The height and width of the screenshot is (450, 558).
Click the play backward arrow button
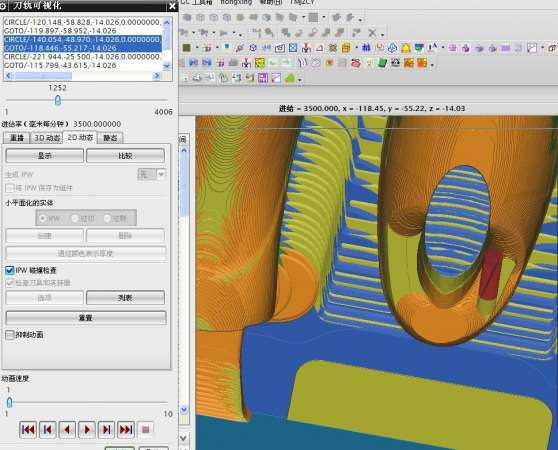67,430
